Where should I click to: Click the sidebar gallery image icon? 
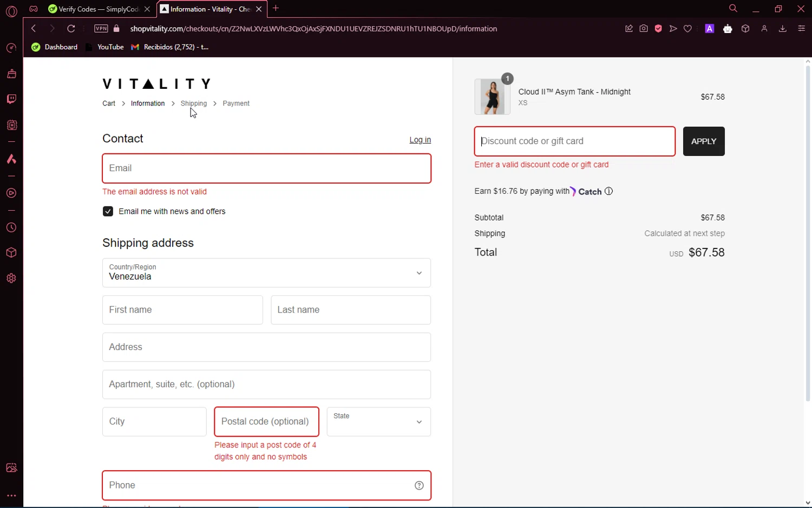tap(11, 468)
